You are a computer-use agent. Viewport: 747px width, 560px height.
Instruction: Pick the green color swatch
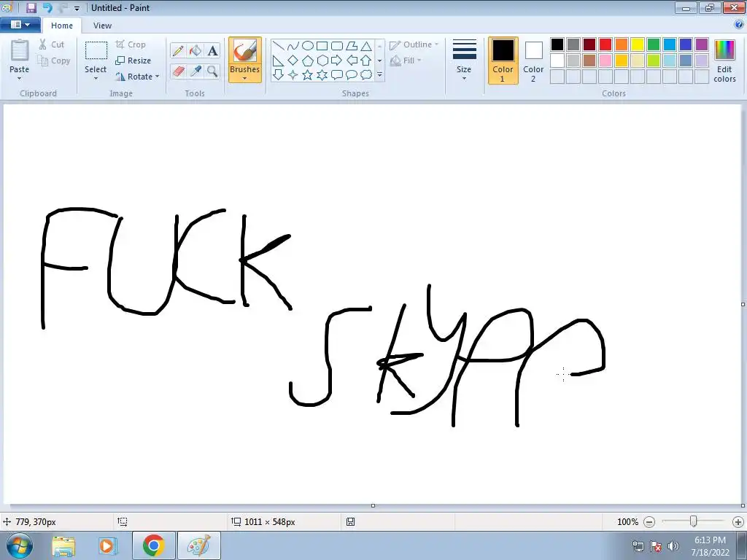click(654, 44)
